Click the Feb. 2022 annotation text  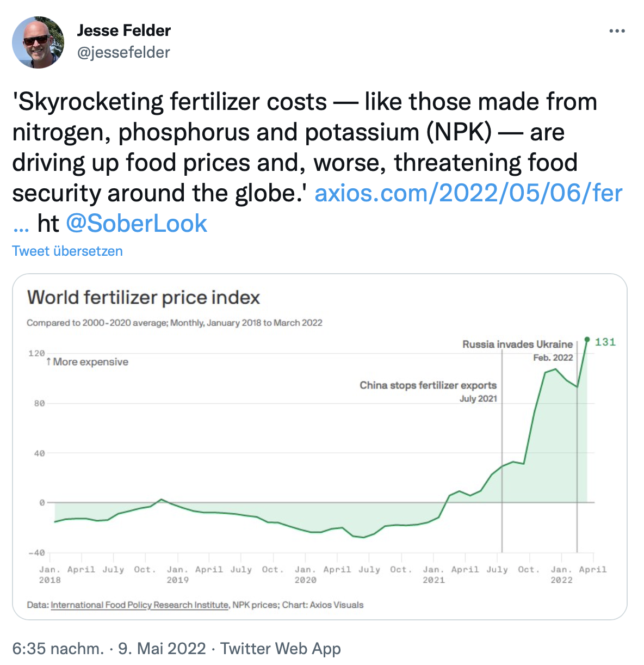(553, 358)
